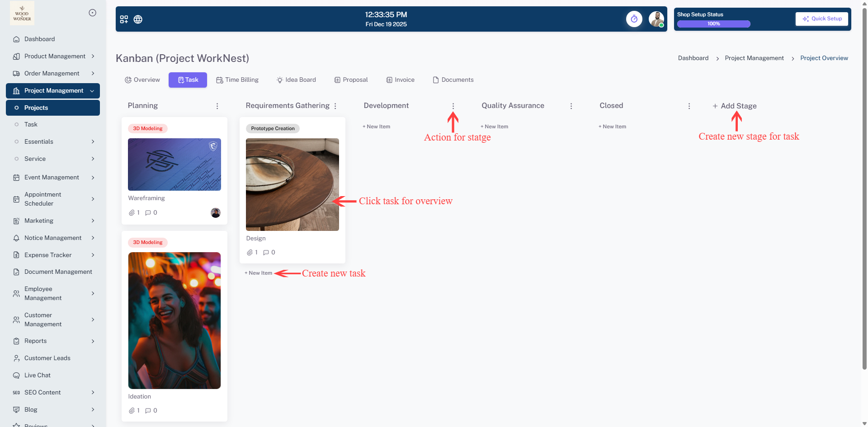This screenshot has width=868, height=427.
Task: Open the Design task table thumbnail
Action: point(292,184)
